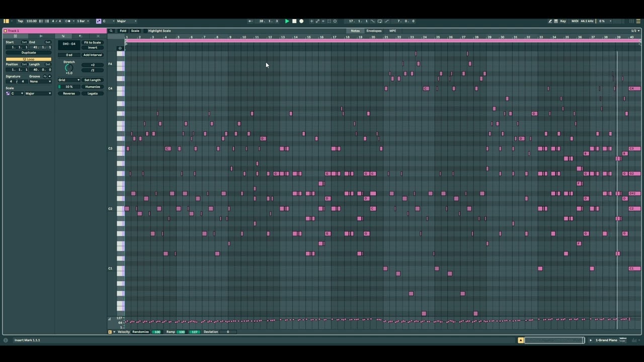Toggle the clip Loop switch
Viewport: 644px width, 362px height.
pyautogui.click(x=29, y=59)
